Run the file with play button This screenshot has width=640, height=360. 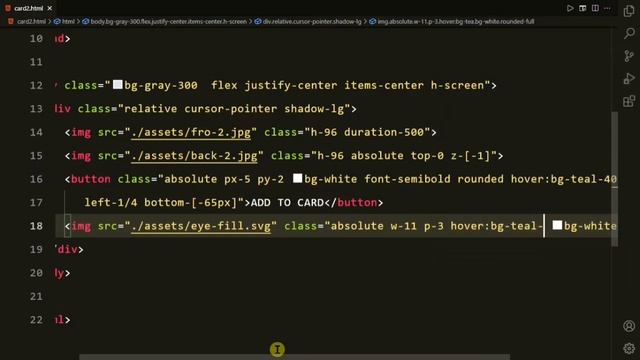570,8
